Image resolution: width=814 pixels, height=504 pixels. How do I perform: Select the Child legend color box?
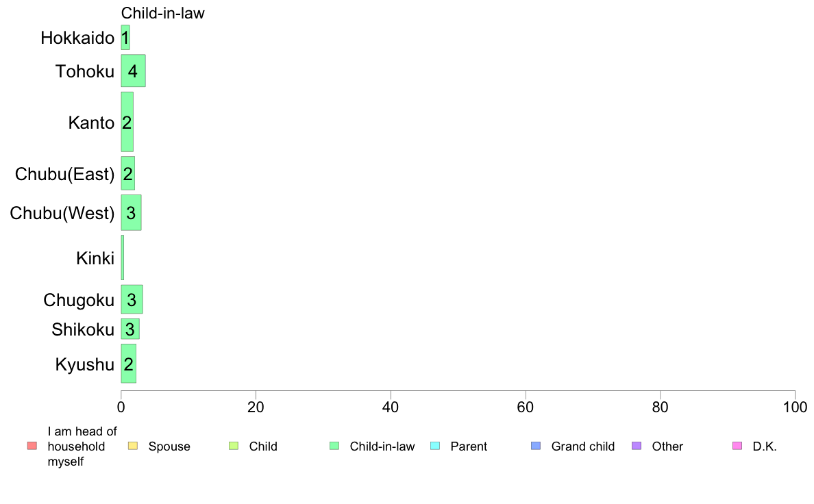pyautogui.click(x=234, y=446)
